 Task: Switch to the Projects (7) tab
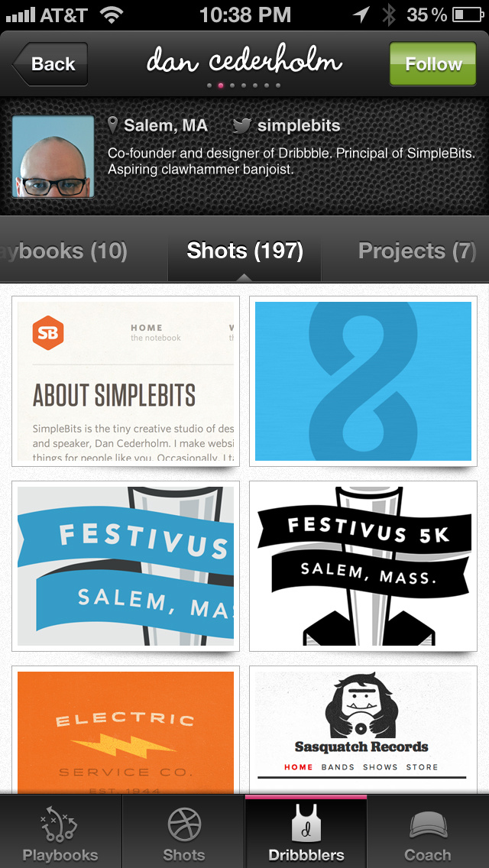pyautogui.click(x=416, y=251)
